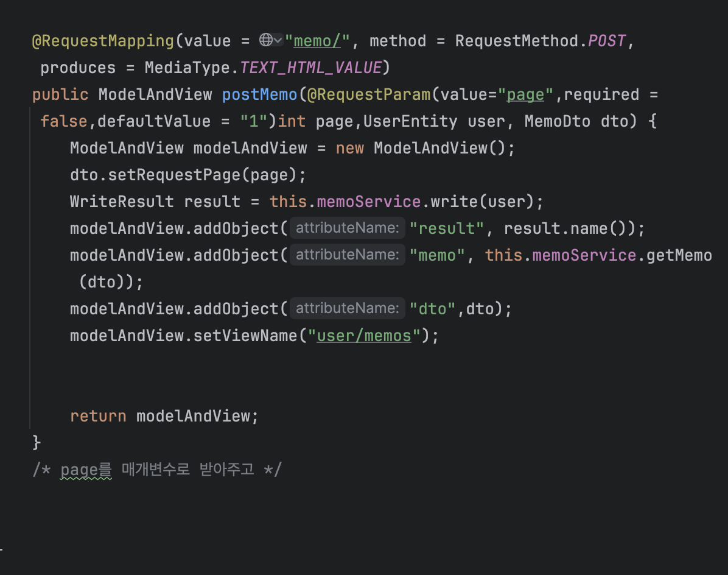Viewport: 728px width, 575px height.
Task: Click the TEXT_HTML_VALUE constant
Action: tap(310, 68)
